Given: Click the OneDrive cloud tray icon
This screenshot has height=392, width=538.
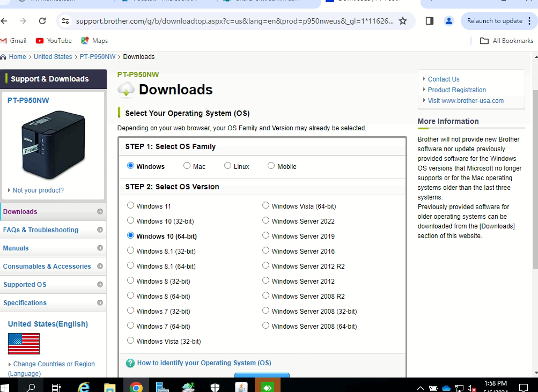Looking at the screenshot, I should point(446,388).
